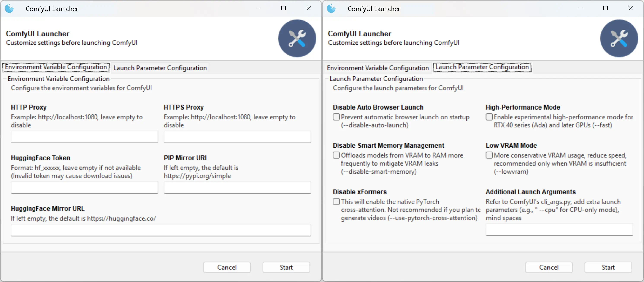This screenshot has height=282, width=644.
Task: Click the 'High-Performance Mode' heading
Action: [x=523, y=107]
